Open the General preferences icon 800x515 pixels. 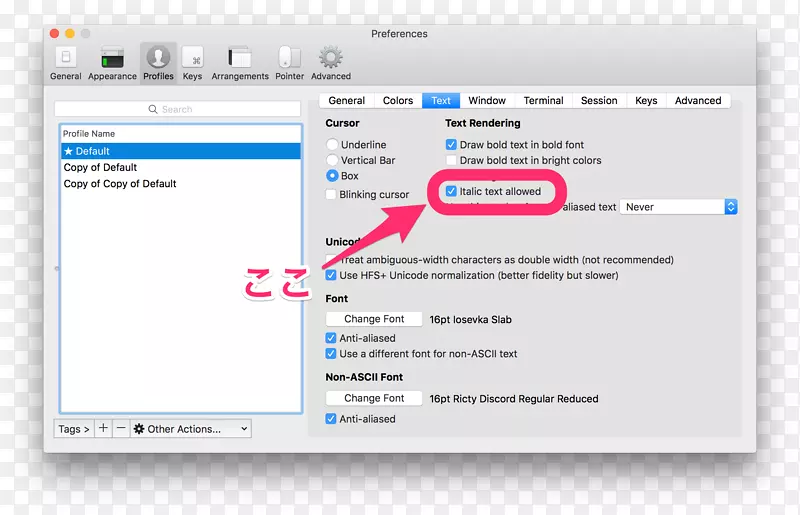click(66, 62)
